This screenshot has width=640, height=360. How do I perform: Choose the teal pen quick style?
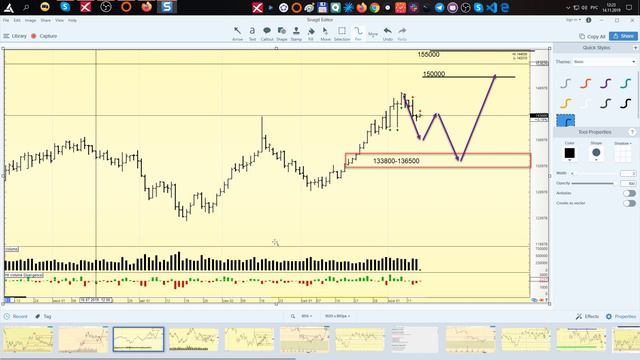(x=625, y=84)
